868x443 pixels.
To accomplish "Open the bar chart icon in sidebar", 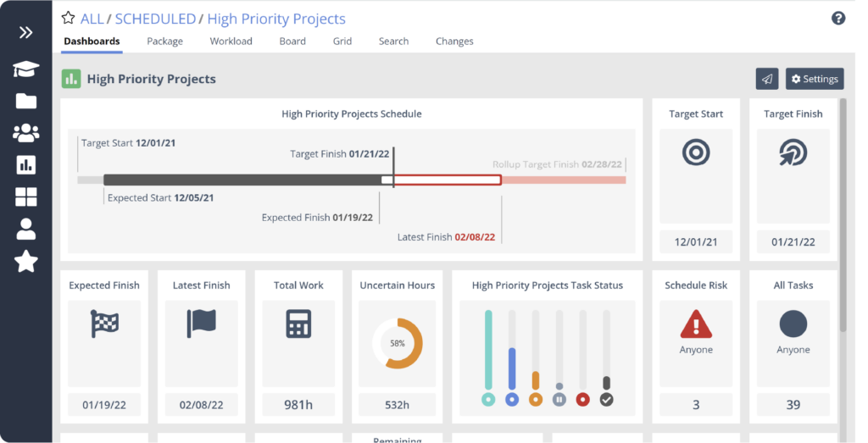I will tap(26, 165).
